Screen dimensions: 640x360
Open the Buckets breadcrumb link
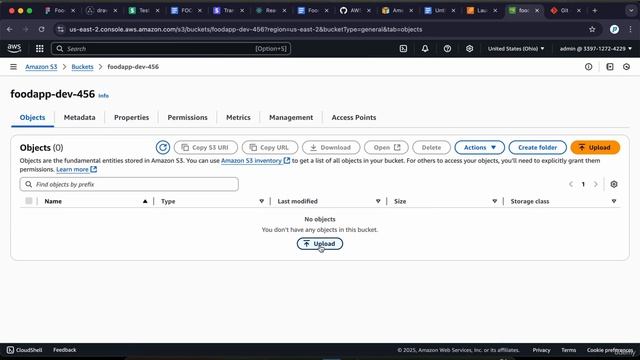[x=82, y=67]
